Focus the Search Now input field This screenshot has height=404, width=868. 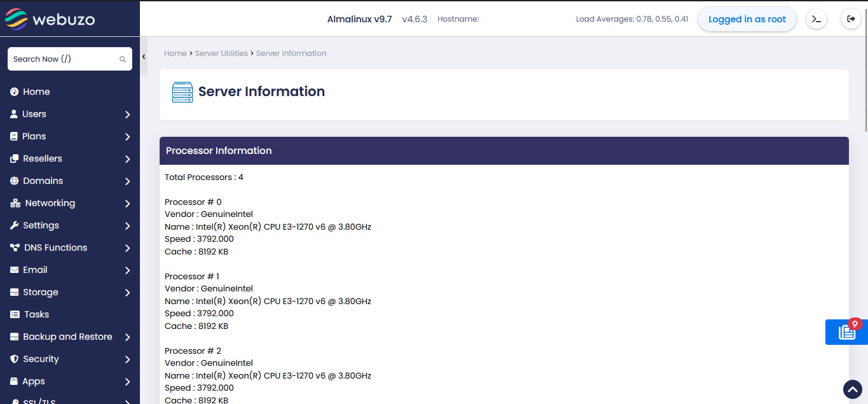(x=64, y=59)
